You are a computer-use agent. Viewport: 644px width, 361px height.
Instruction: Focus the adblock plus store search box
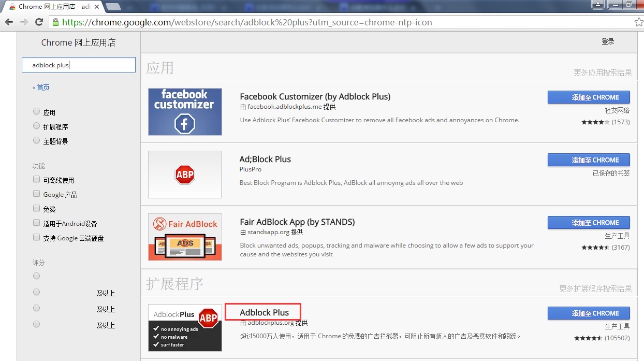79,65
